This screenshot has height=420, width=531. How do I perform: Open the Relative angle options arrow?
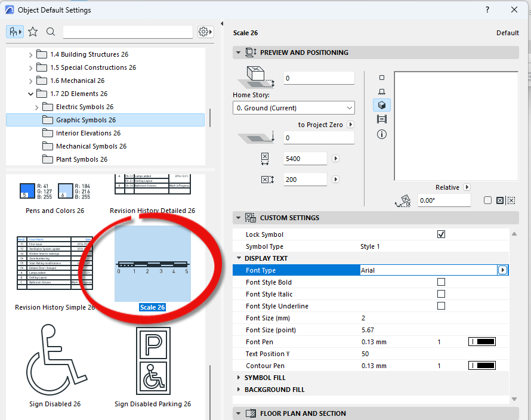pyautogui.click(x=467, y=187)
